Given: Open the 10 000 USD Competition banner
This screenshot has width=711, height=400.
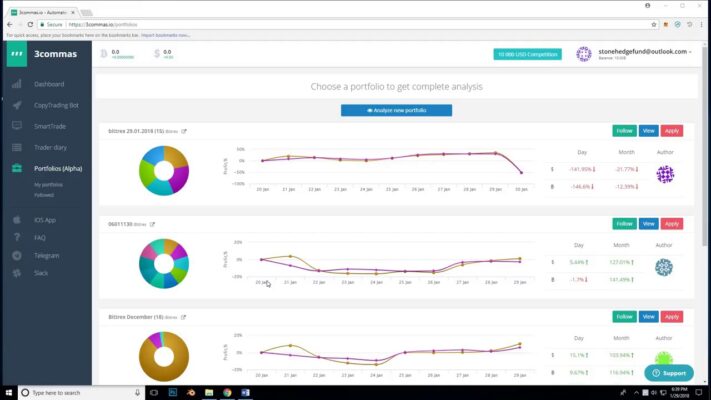Looking at the screenshot, I should [527, 54].
